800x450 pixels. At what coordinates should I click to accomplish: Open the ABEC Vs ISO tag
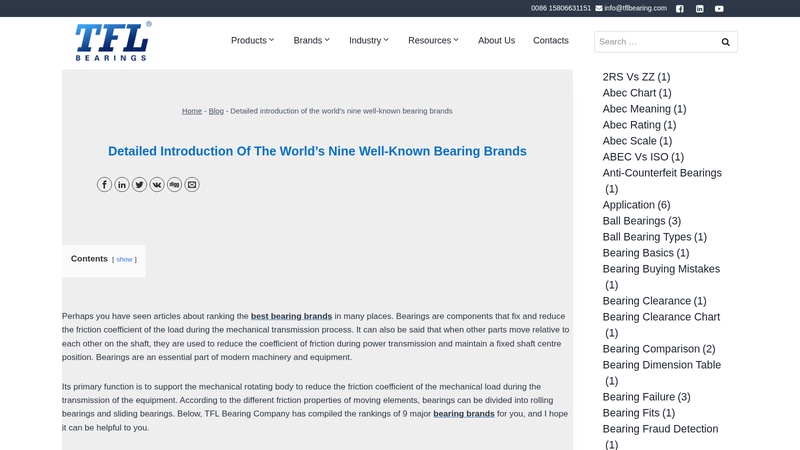[643, 157]
